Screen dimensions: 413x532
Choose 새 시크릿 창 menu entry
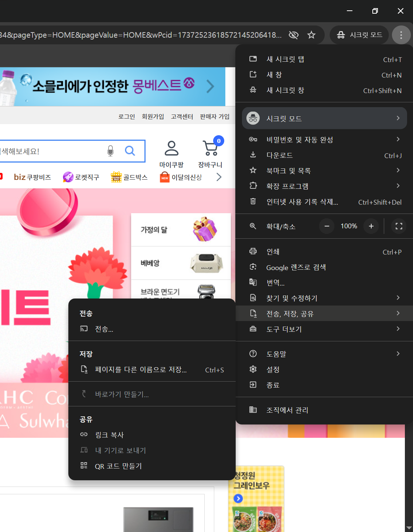324,90
